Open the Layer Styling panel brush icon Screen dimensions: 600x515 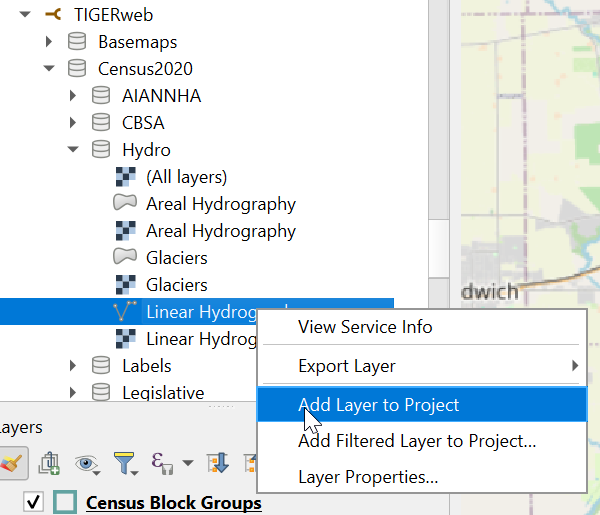(10, 463)
